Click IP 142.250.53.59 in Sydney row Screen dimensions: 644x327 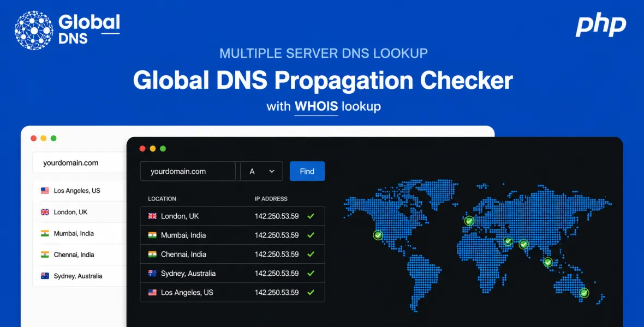pos(277,273)
